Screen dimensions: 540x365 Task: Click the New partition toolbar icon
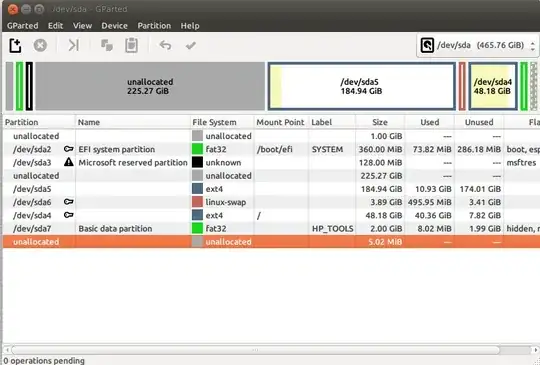click(x=15, y=45)
